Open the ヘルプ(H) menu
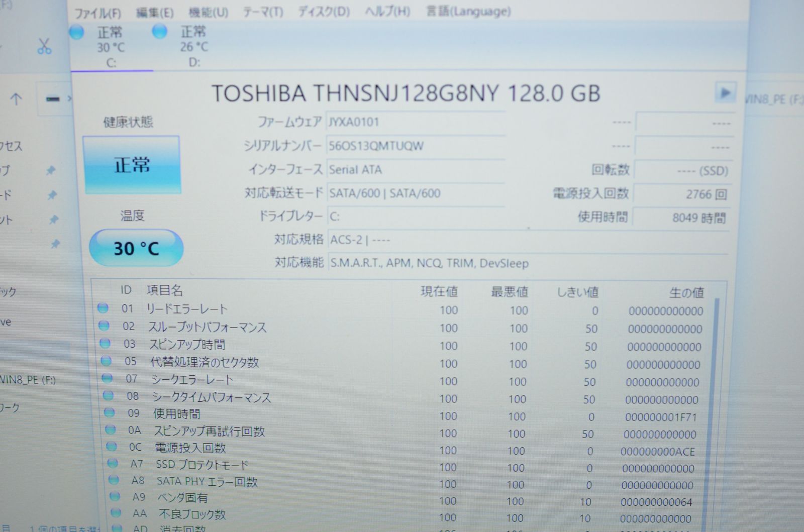 pos(387,11)
